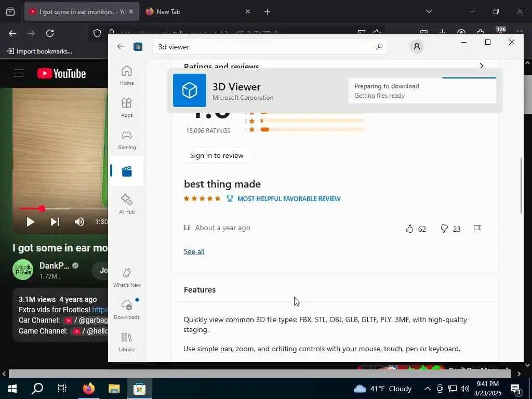Screen dimensions: 532x399
Task: Open Firefox View icon
Action: point(10,11)
